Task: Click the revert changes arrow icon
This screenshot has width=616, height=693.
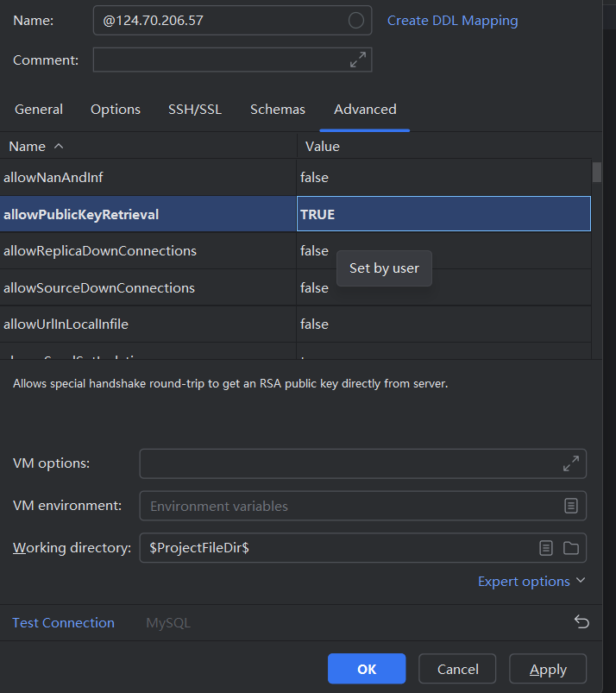Action: tap(581, 622)
